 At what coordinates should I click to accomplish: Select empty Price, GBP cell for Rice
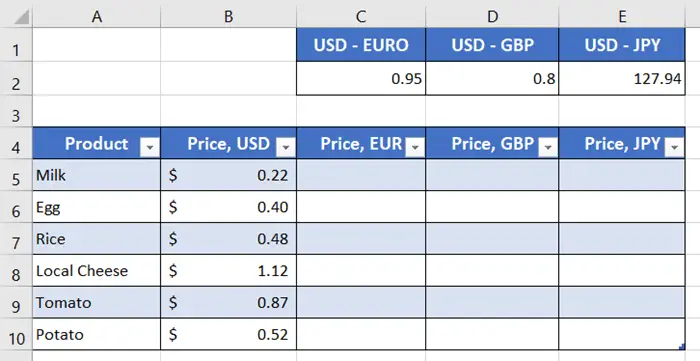(x=492, y=239)
